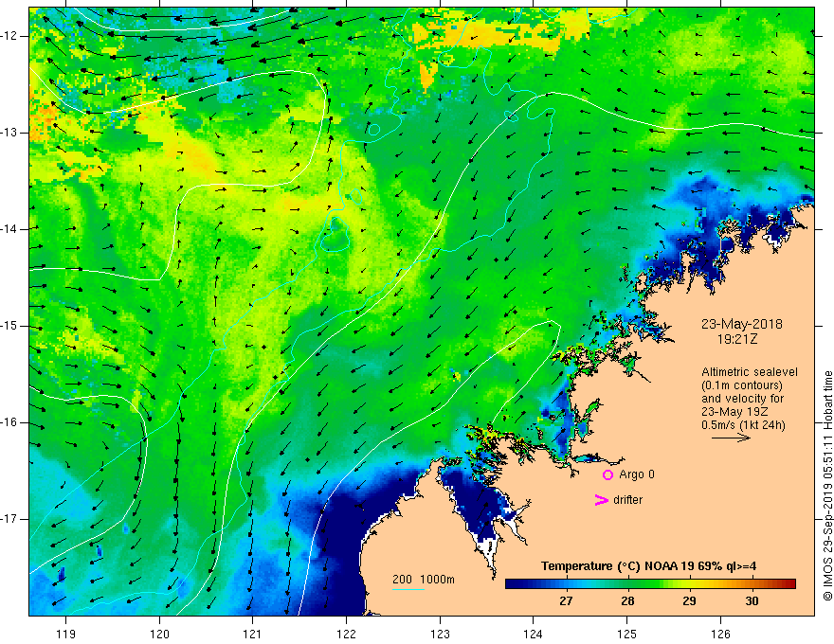This screenshot has height=644, width=834.
Task: Click the '200 1000m' depth label
Action: click(x=424, y=580)
